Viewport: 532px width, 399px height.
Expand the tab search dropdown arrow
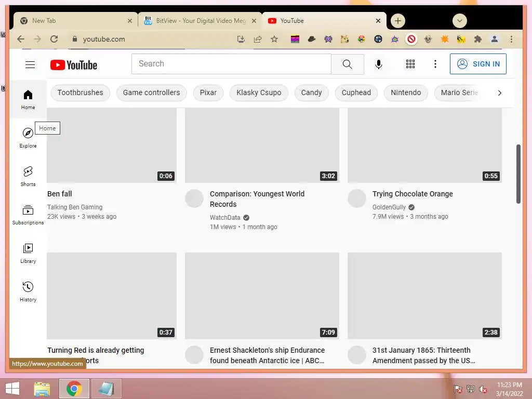460,21
